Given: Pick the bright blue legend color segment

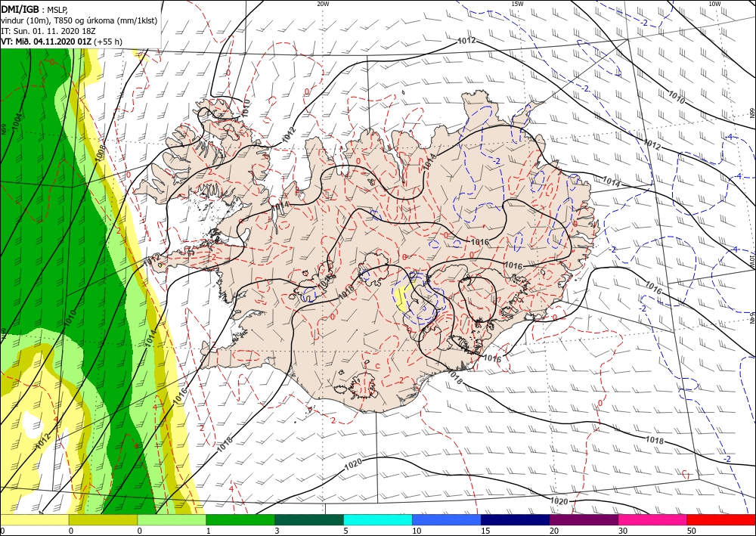Looking at the screenshot, I should 447,519.
